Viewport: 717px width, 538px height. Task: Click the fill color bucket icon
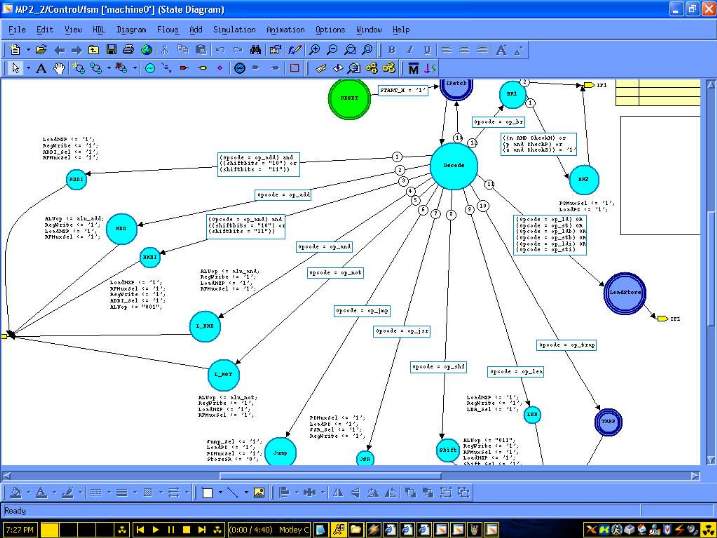[16, 492]
